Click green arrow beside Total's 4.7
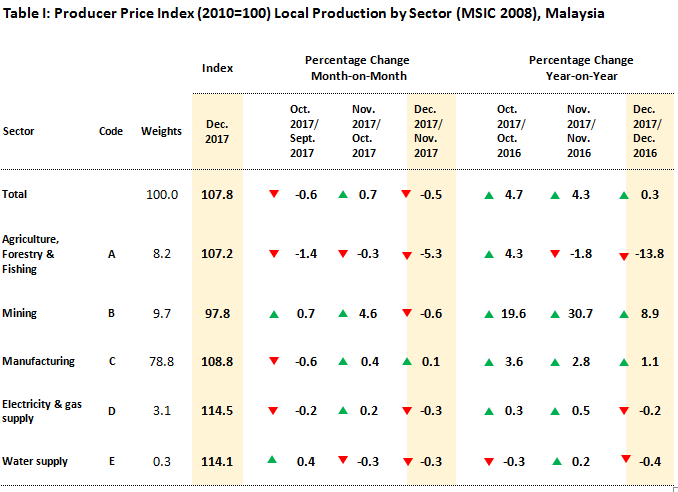 488,194
